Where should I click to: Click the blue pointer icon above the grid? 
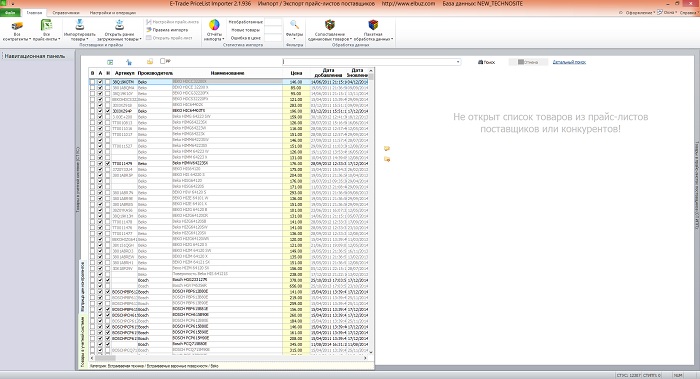pyautogui.click(x=129, y=62)
